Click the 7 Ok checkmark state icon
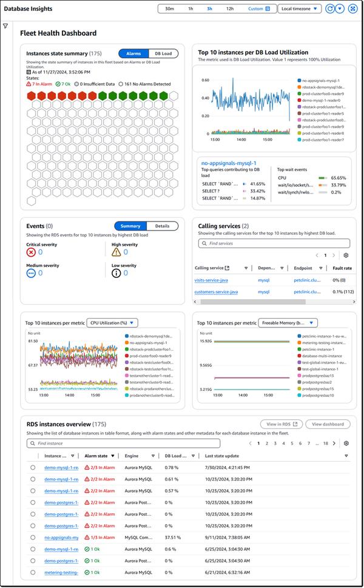364x588 pixels. 58,84
